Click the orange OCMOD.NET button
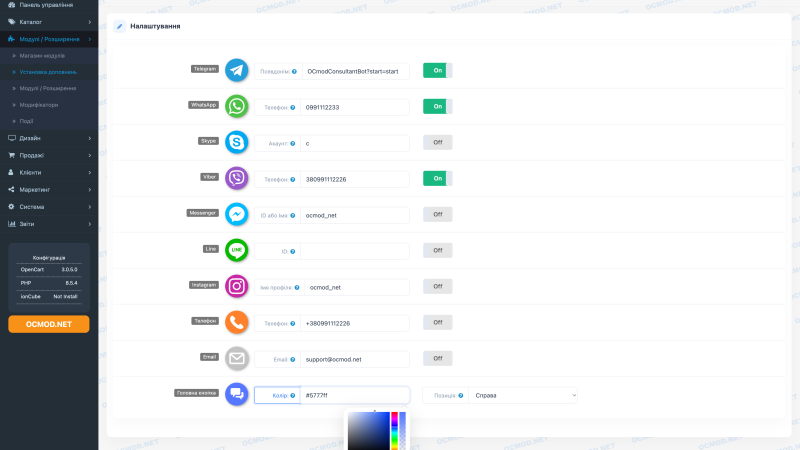The width and height of the screenshot is (800, 450). [49, 324]
